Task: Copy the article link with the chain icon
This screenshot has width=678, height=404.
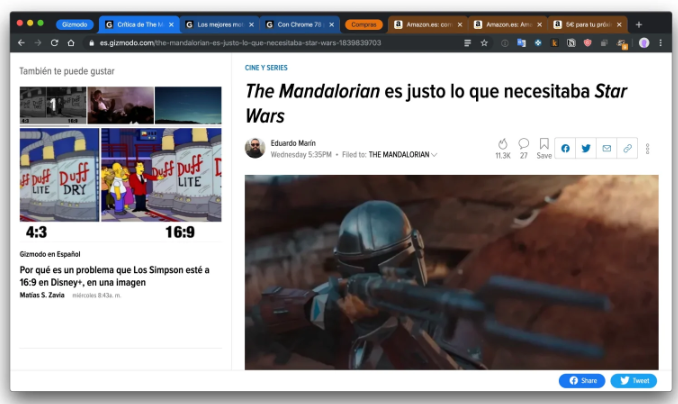Action: point(627,149)
